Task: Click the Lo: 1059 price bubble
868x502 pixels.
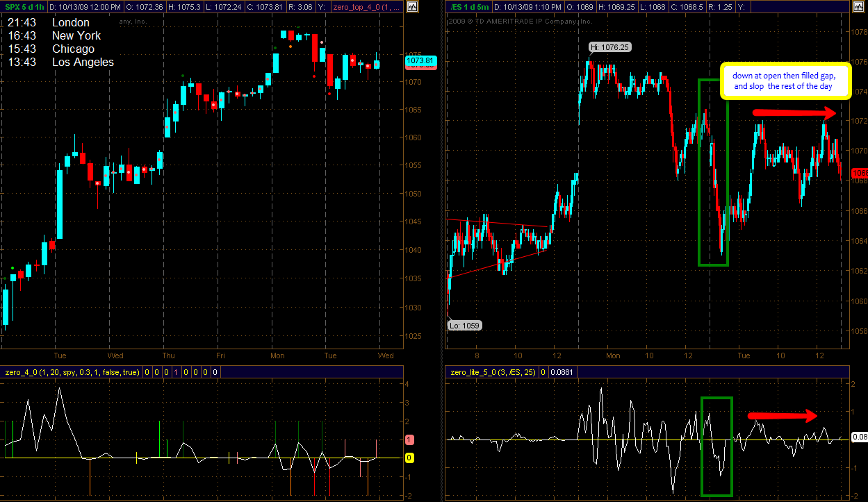Action: pos(464,325)
